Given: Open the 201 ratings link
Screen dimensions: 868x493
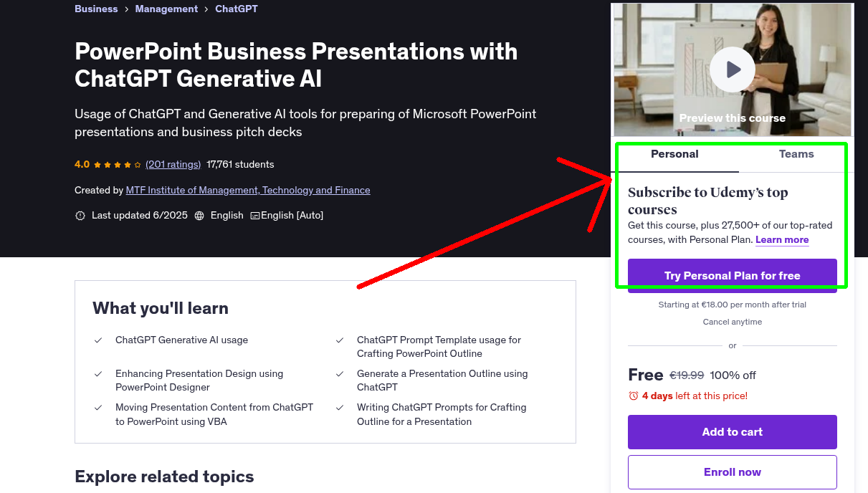Looking at the screenshot, I should point(173,164).
